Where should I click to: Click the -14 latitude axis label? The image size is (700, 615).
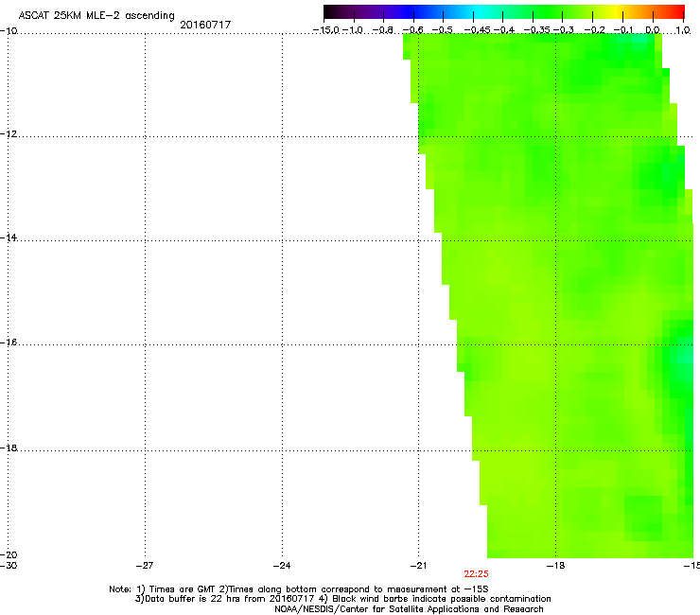pos(9,237)
